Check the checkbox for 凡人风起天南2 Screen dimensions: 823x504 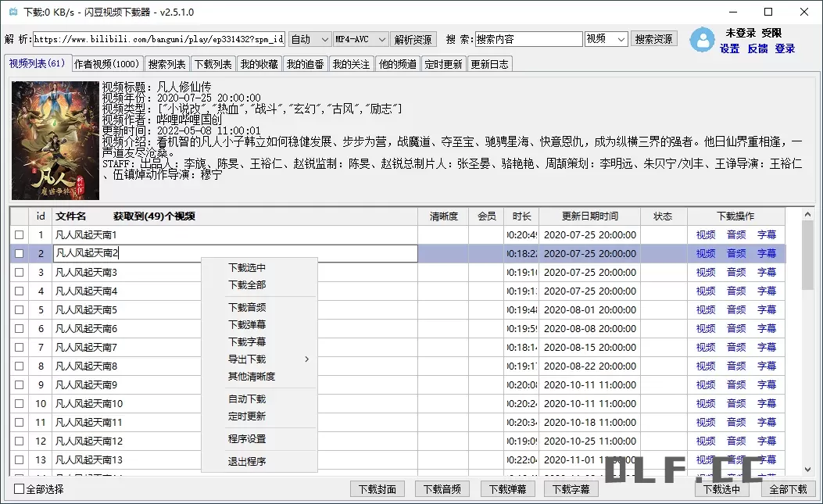pos(19,253)
